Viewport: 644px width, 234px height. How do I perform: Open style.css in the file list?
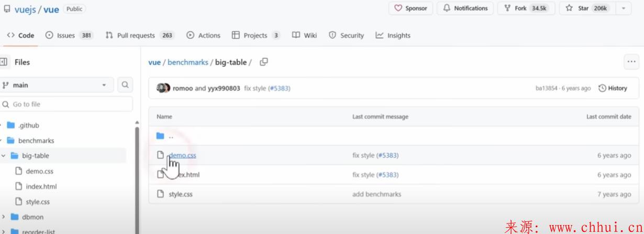click(x=181, y=194)
